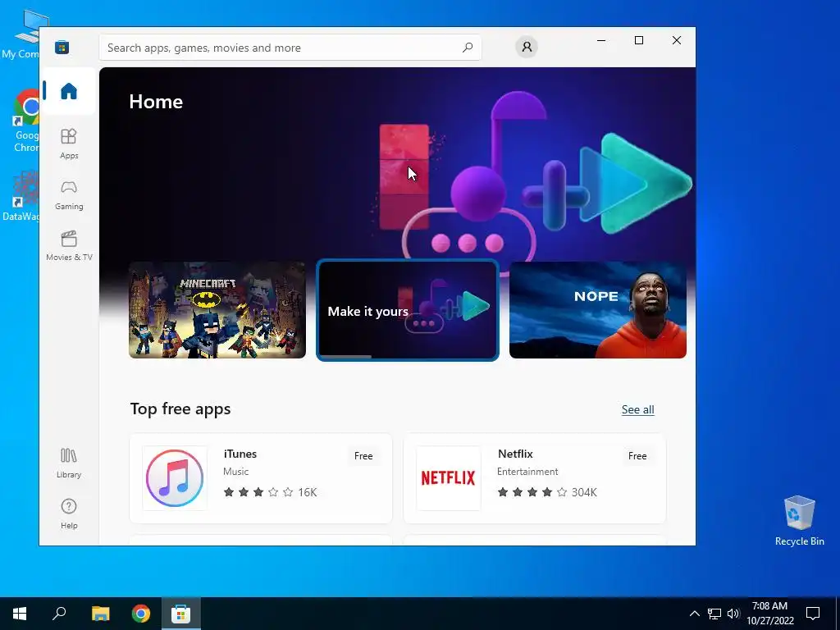Open Help in the Store sidebar
Screen dimensions: 840x630
(x=69, y=514)
